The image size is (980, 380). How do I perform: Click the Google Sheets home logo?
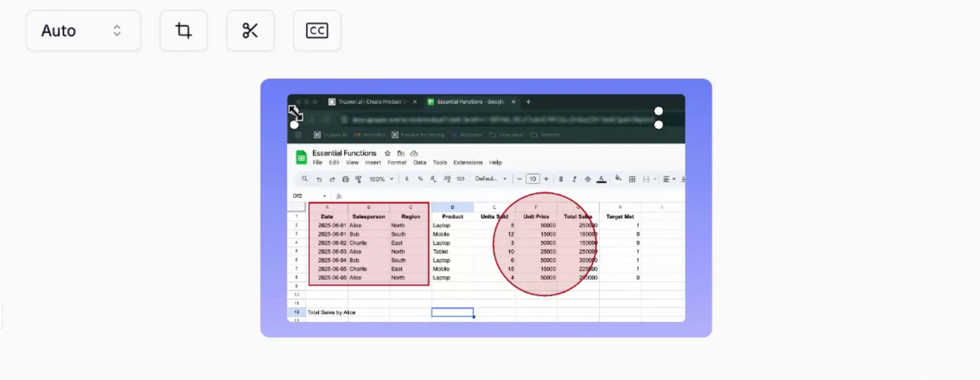(301, 158)
